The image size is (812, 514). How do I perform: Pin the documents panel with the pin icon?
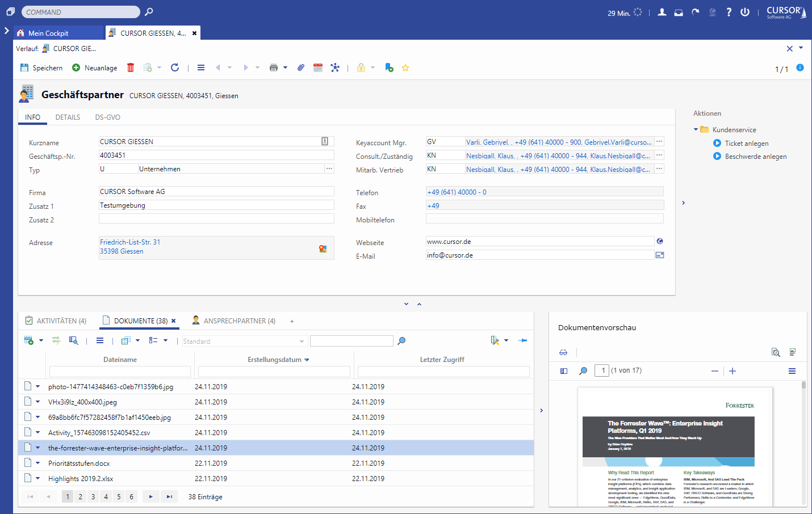pos(523,340)
